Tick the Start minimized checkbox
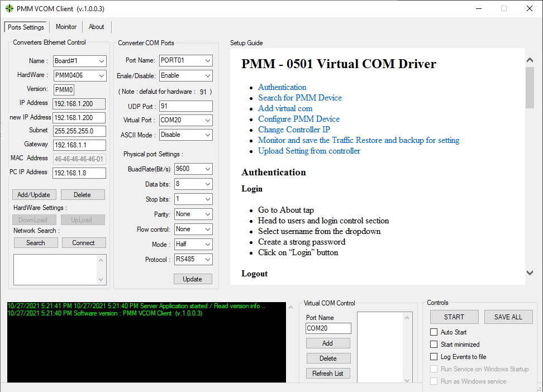The image size is (543, 392). [434, 344]
